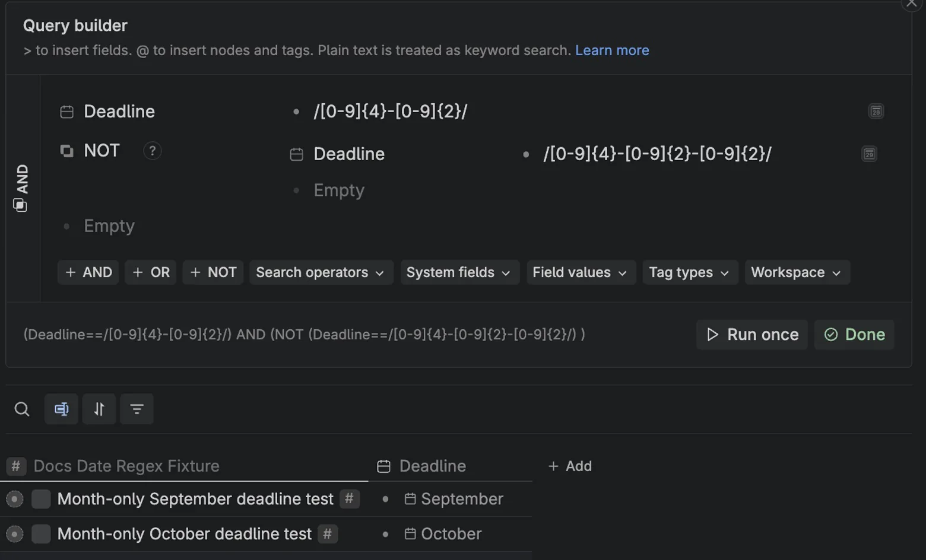This screenshot has height=560, width=926.
Task: Click calendar icon in October cell
Action: 410,534
